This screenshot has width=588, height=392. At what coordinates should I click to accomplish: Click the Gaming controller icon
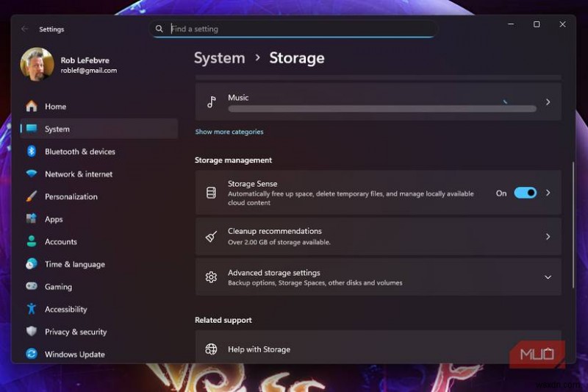32,286
